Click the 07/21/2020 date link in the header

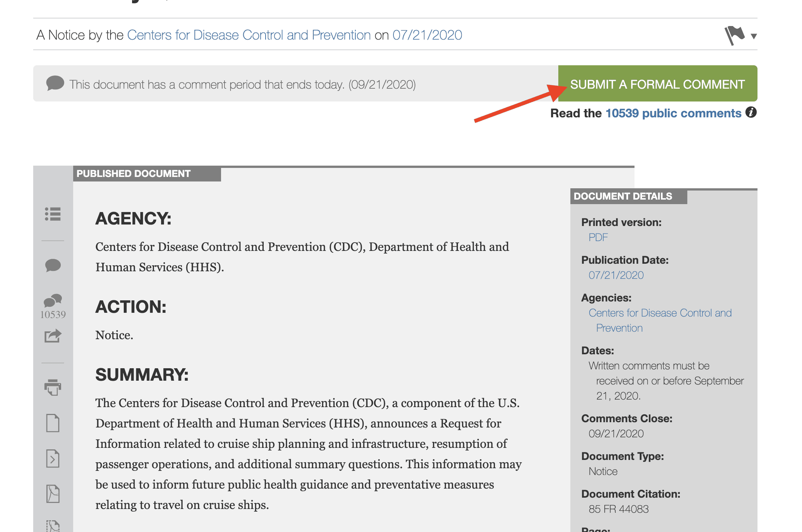[427, 35]
